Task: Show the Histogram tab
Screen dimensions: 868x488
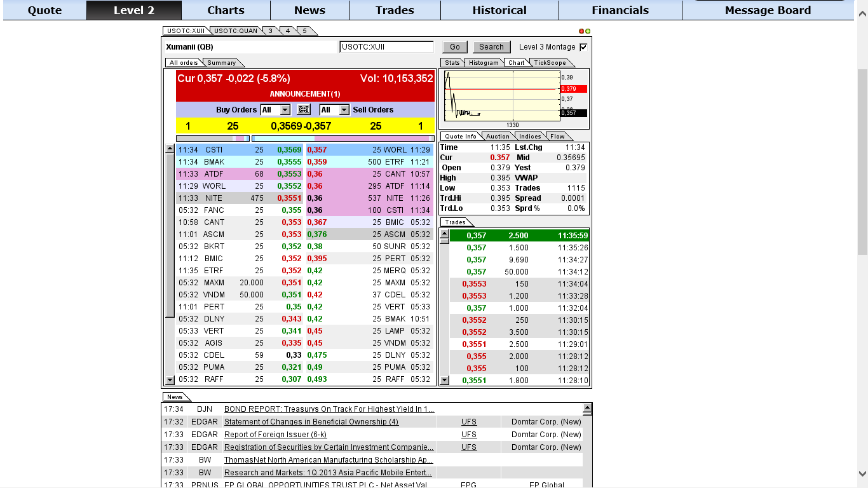Action: click(x=484, y=63)
